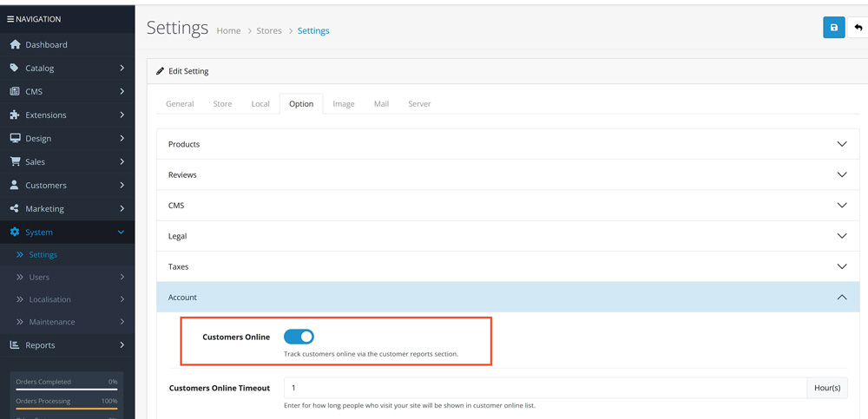Open the Mail tab

pos(381,104)
